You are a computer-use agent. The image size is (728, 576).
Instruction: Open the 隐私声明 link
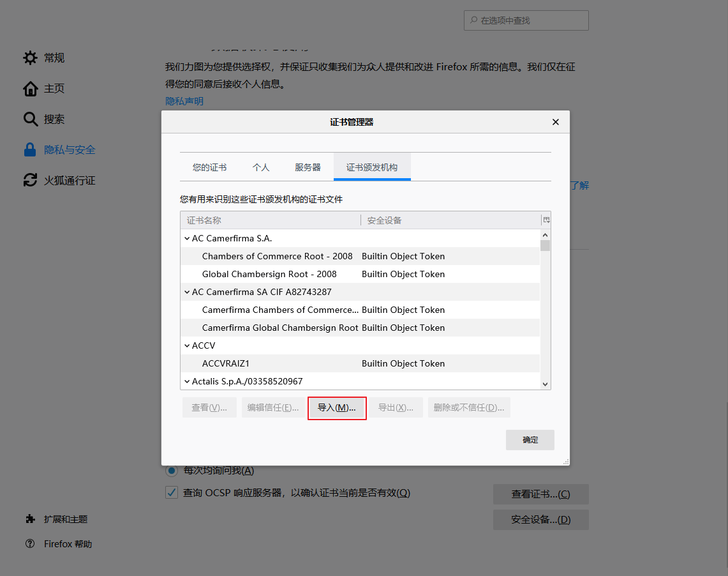184,102
